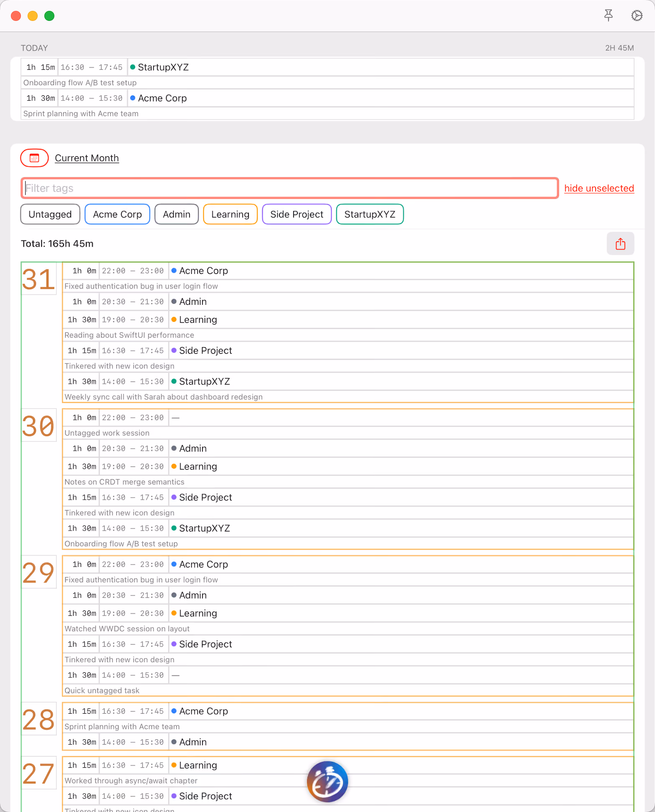655x812 pixels.
Task: Select today's StartupXYZ entry tag
Action: click(159, 67)
